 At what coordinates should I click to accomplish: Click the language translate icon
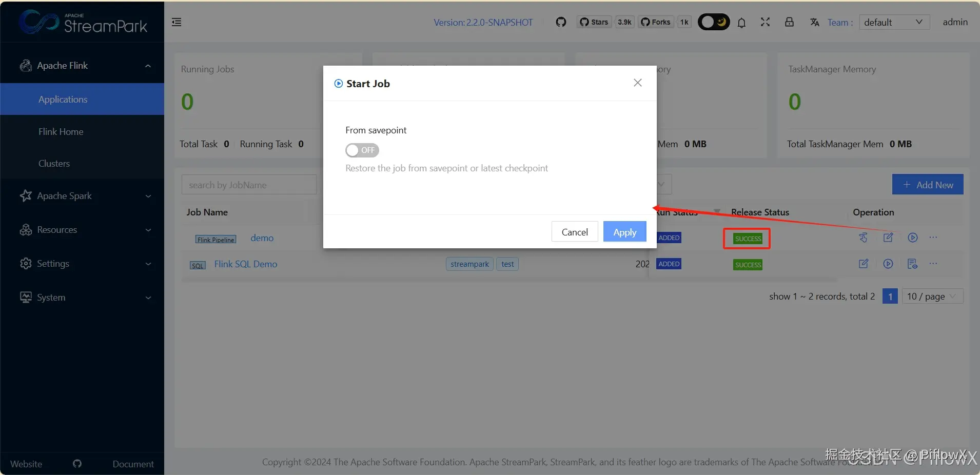(x=814, y=22)
